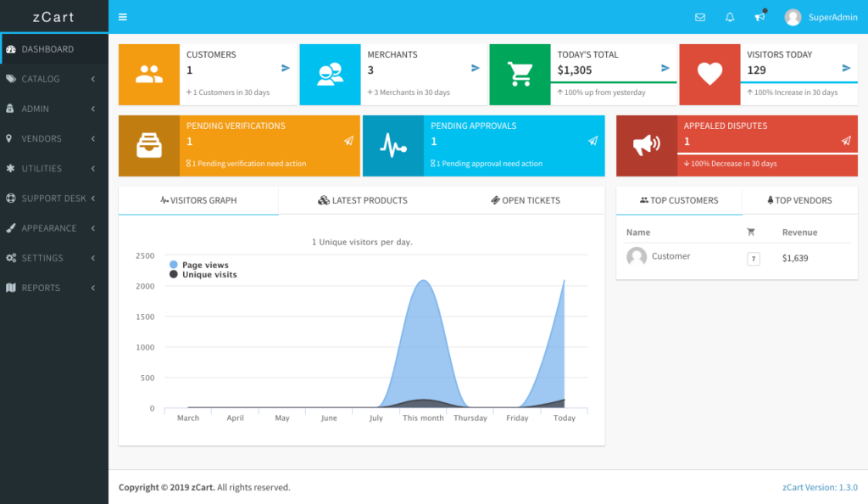Click the bell notifications icon
The image size is (868, 504).
click(x=730, y=17)
